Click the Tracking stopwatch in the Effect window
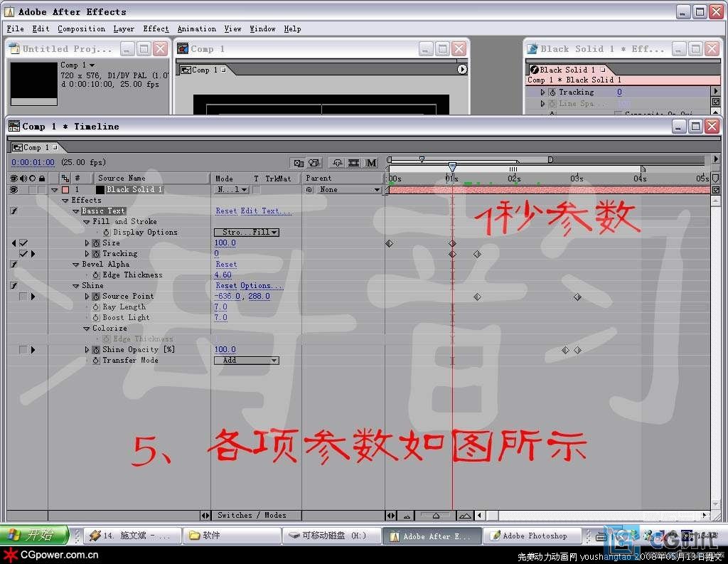The width and height of the screenshot is (728, 564). click(552, 92)
